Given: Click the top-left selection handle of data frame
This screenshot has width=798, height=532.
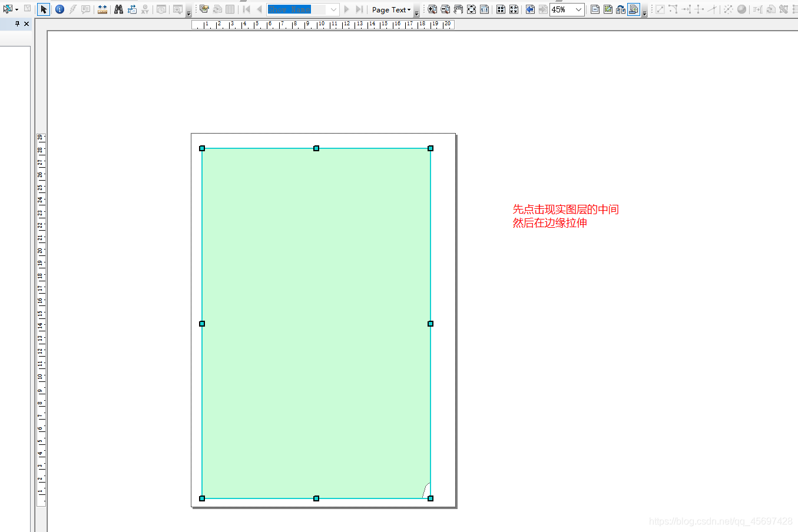Looking at the screenshot, I should [x=202, y=148].
